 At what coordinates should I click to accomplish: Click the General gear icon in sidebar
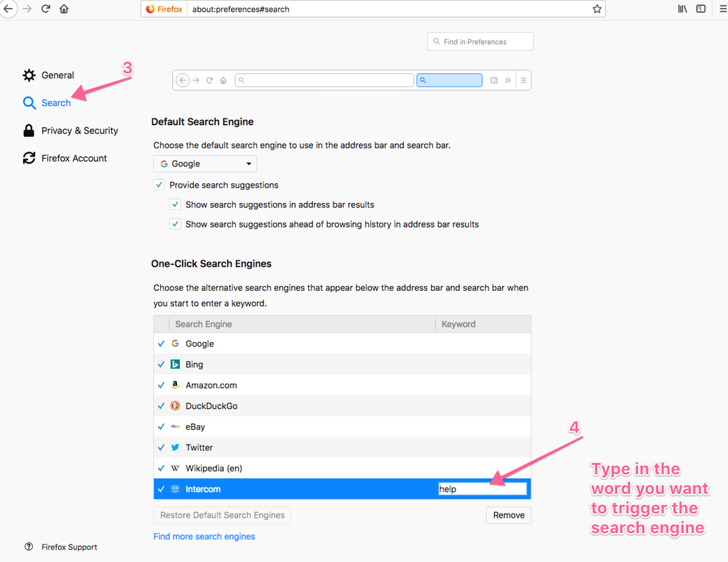tap(29, 75)
